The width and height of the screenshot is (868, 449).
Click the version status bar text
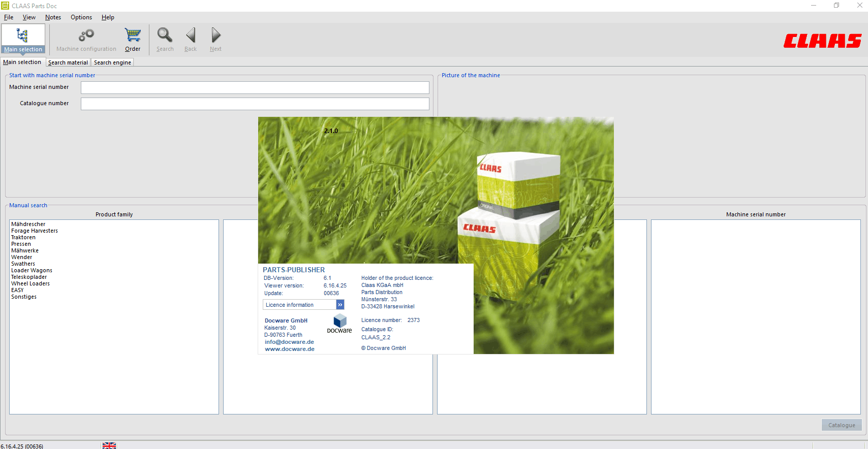point(22,446)
